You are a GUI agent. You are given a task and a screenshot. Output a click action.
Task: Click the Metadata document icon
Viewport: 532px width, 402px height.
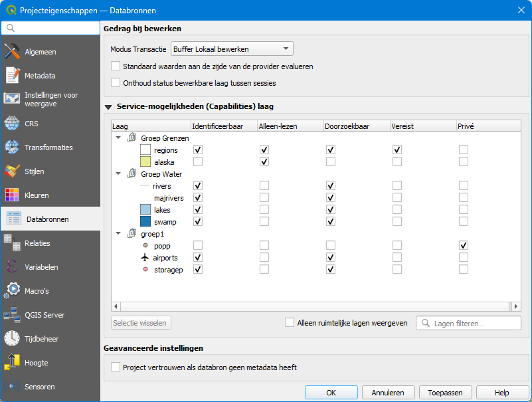(x=12, y=75)
